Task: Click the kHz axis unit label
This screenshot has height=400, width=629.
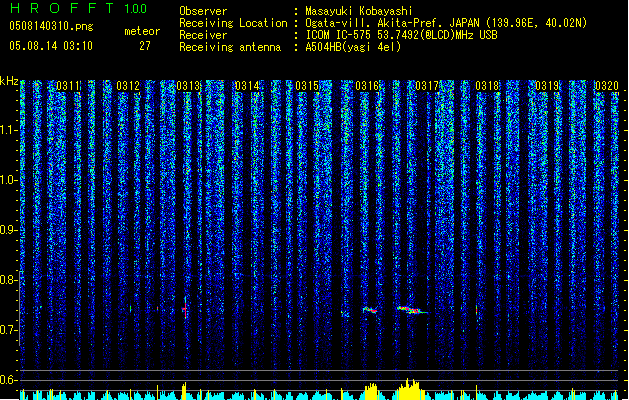Action: tap(9, 81)
